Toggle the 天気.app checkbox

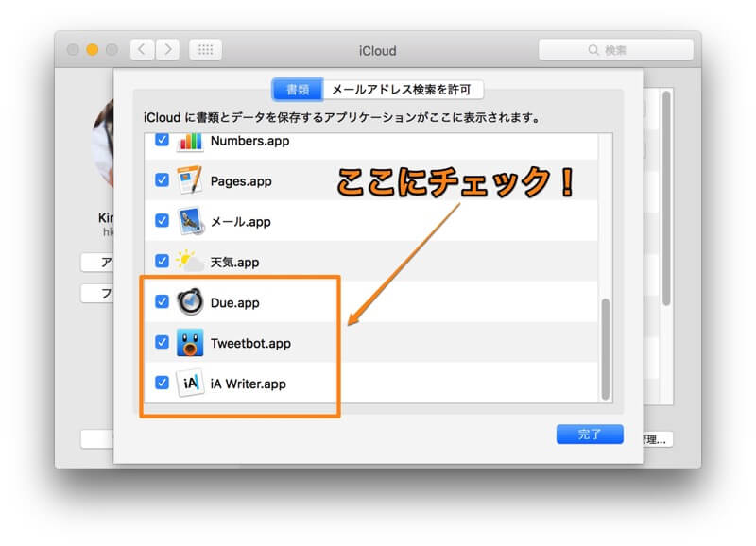pyautogui.click(x=162, y=262)
